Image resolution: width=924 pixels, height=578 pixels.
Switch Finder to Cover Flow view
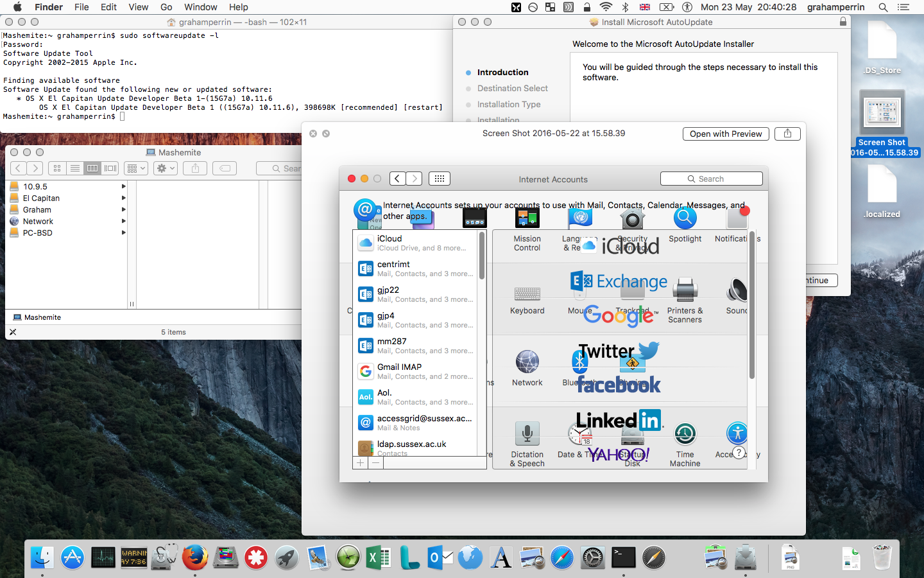tap(110, 168)
